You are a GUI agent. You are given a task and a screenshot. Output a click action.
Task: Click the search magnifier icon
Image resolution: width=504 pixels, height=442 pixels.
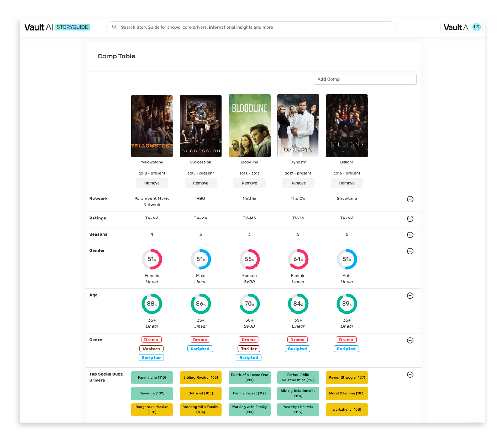pos(114,27)
